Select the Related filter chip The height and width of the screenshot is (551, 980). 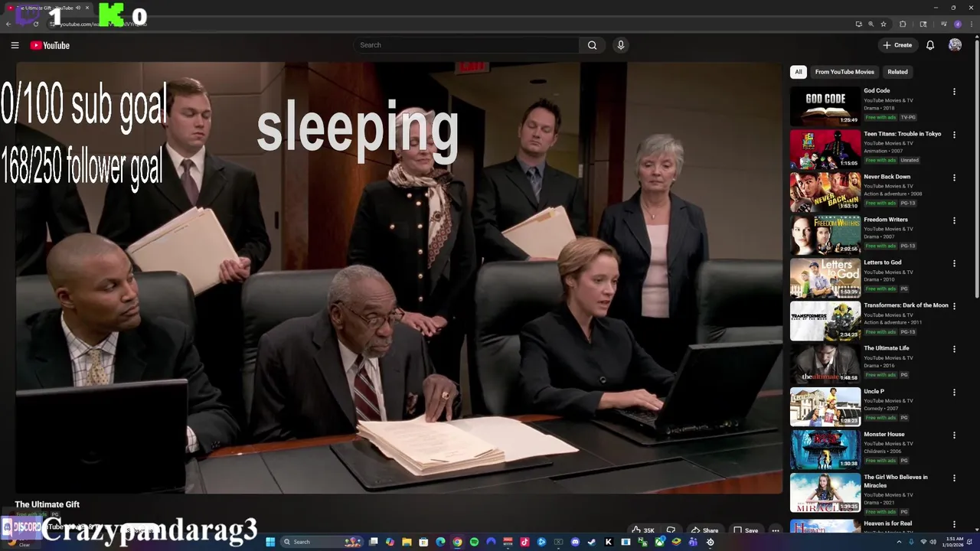[897, 72]
